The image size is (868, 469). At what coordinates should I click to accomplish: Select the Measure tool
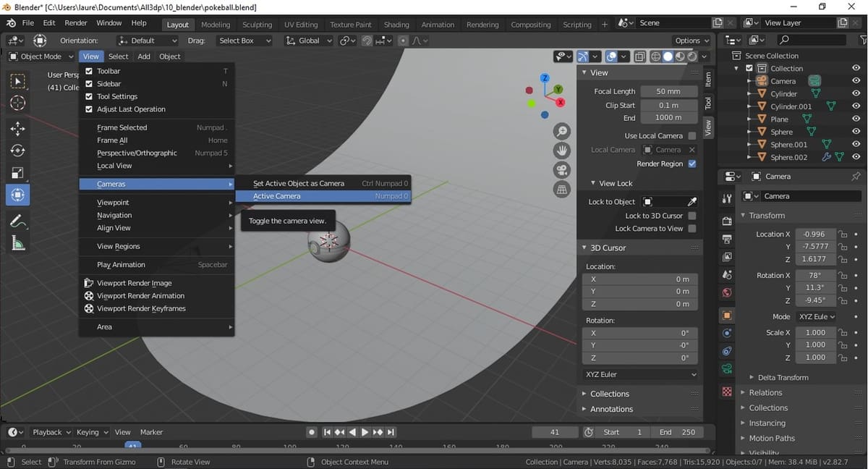click(18, 243)
